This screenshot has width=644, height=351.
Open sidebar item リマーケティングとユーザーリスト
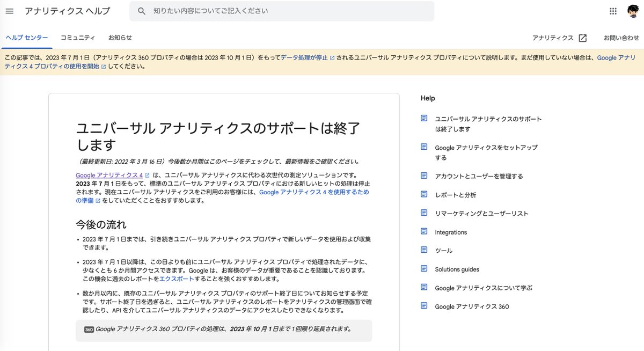click(x=482, y=214)
